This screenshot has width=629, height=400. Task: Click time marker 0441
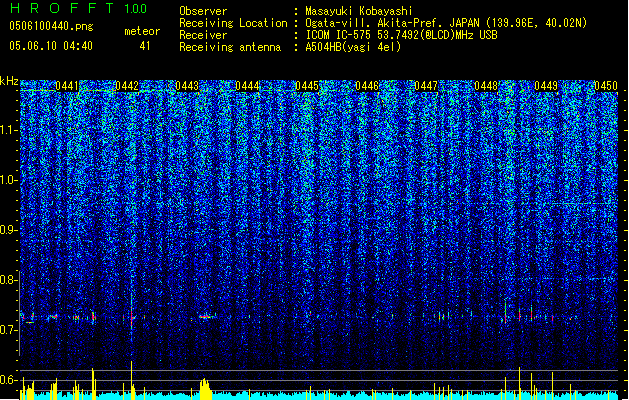coord(67,86)
